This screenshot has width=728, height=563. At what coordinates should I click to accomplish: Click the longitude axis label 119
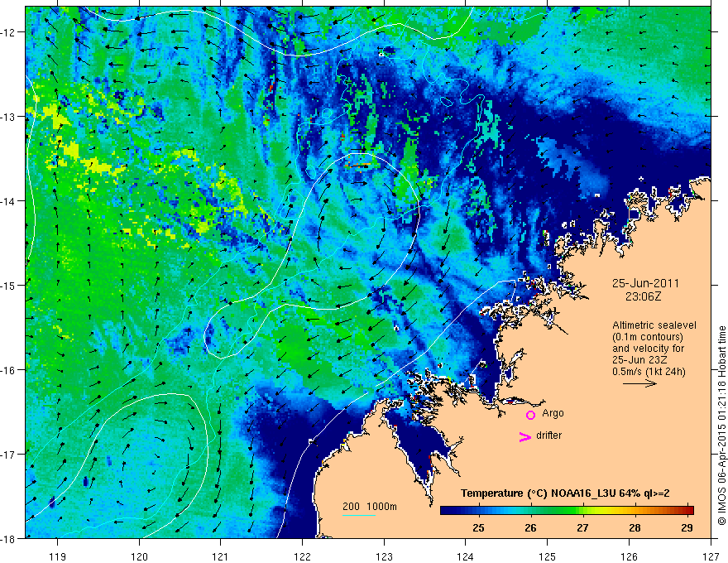click(x=58, y=556)
